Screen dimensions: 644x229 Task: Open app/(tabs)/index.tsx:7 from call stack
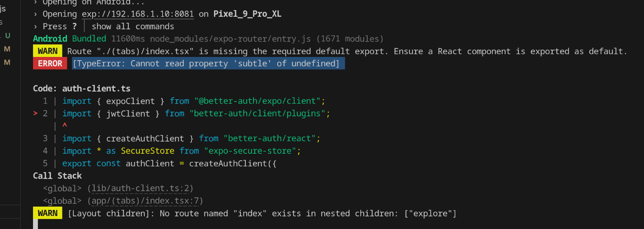coord(145,201)
